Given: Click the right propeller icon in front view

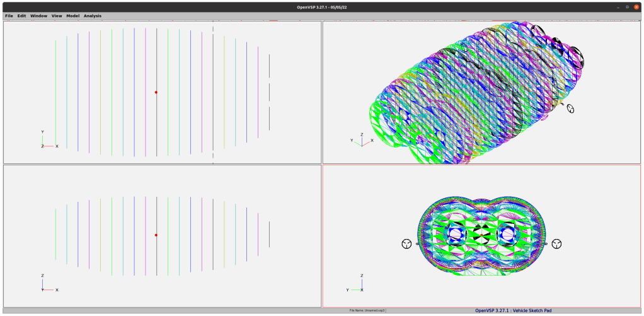Looking at the screenshot, I should [556, 243].
